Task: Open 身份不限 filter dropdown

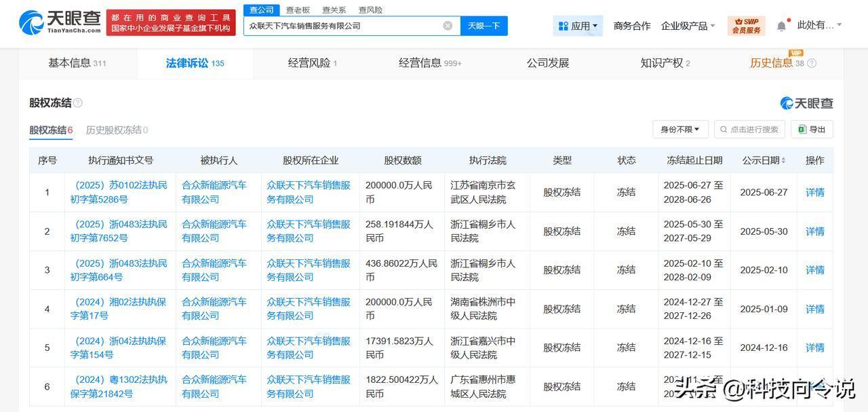Action: [x=680, y=129]
